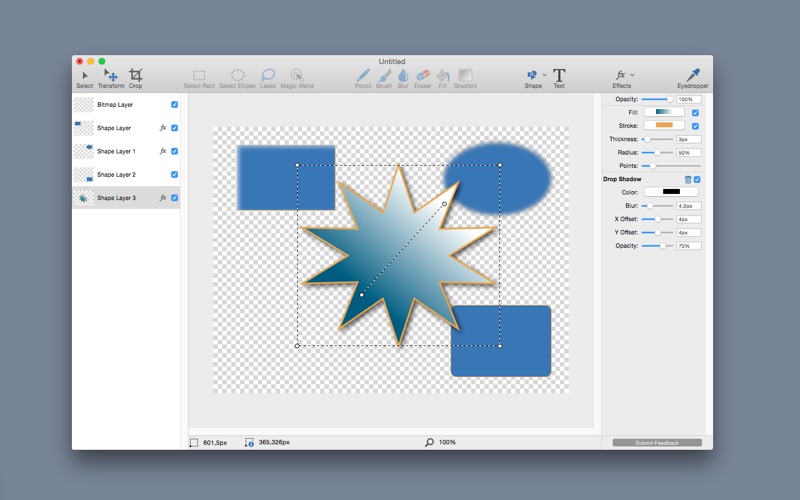
Task: Disable the Drop Shadow effect checkbox
Action: tap(697, 180)
